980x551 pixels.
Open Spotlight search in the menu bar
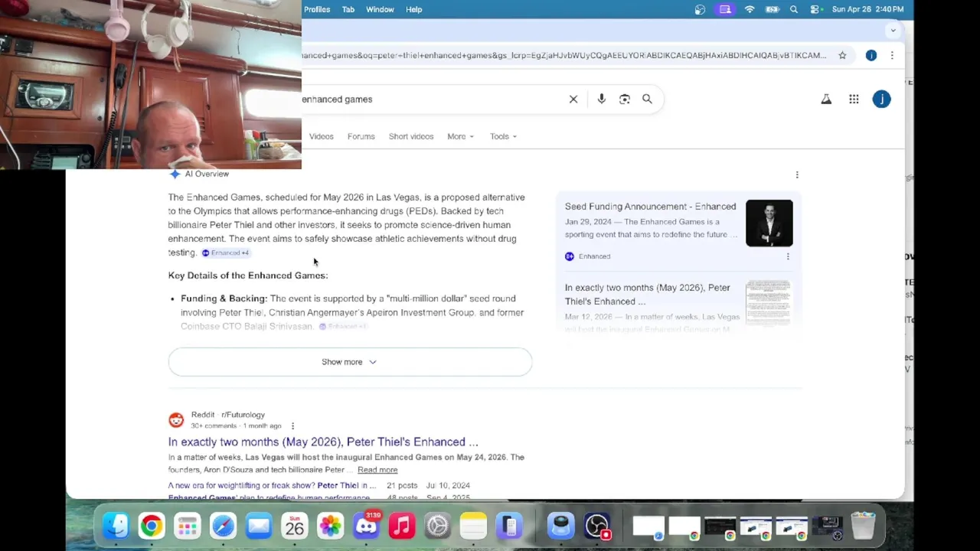794,9
